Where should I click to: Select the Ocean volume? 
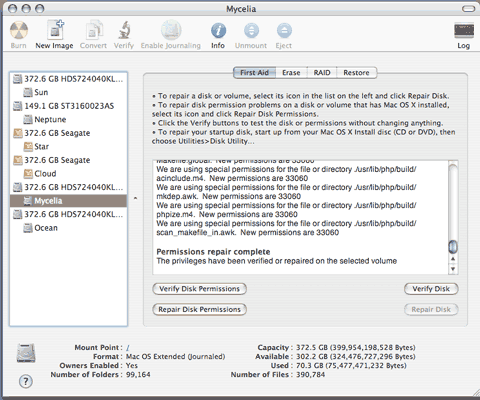(68, 228)
